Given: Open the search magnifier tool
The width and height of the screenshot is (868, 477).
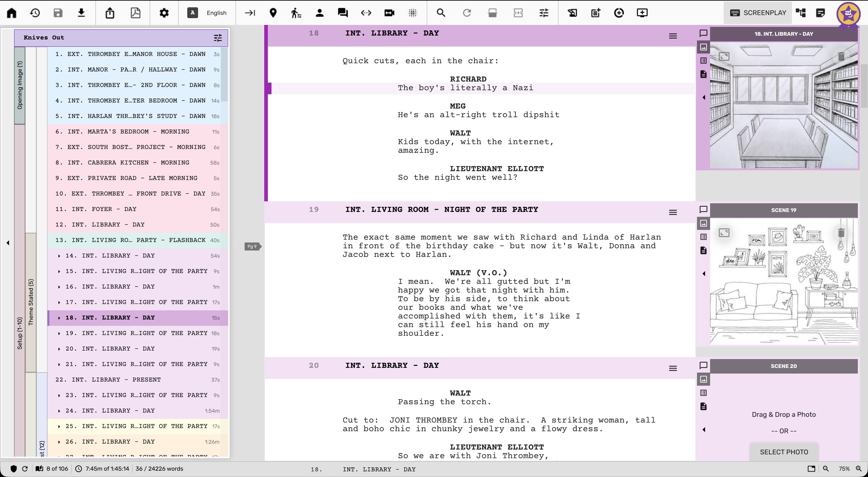Looking at the screenshot, I should tap(441, 13).
